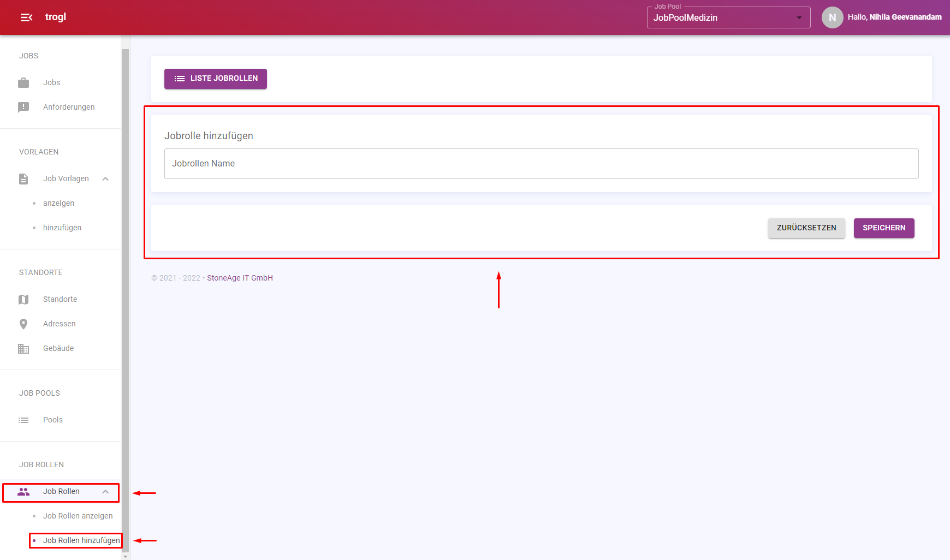
Task: Focus the Jobrollen Name input field
Action: pyautogui.click(x=541, y=164)
